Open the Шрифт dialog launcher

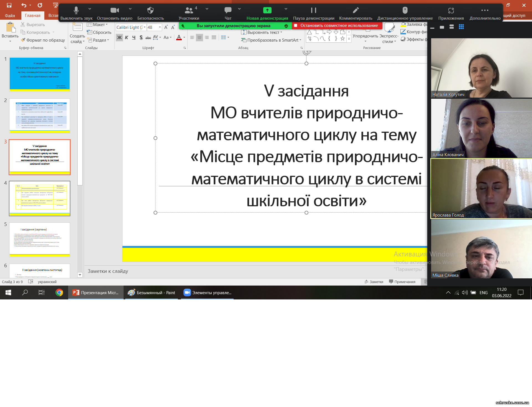click(185, 48)
